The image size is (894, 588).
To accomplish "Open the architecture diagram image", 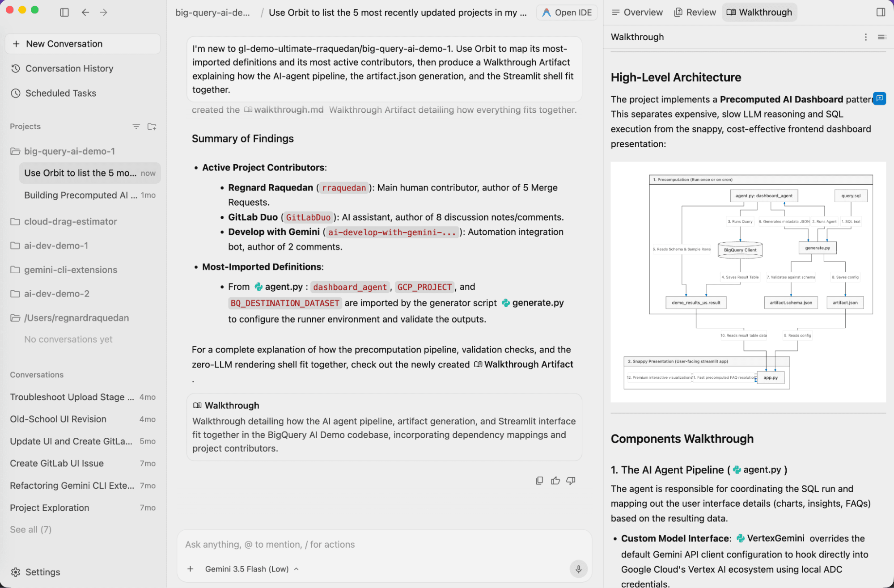I will [x=748, y=282].
